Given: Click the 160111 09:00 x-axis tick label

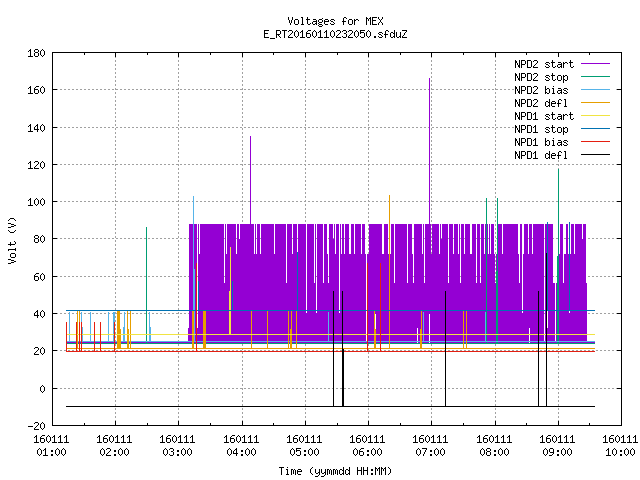Looking at the screenshot, I should (558, 446).
